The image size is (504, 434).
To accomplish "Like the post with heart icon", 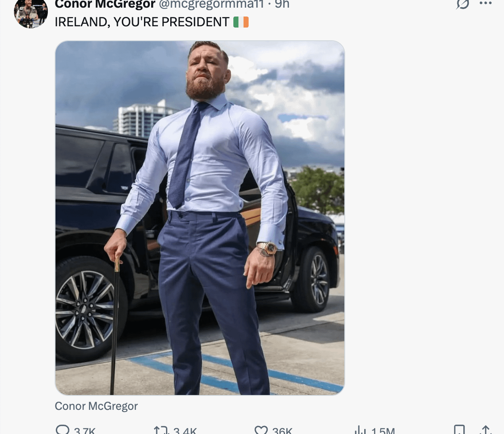I will 261,430.
